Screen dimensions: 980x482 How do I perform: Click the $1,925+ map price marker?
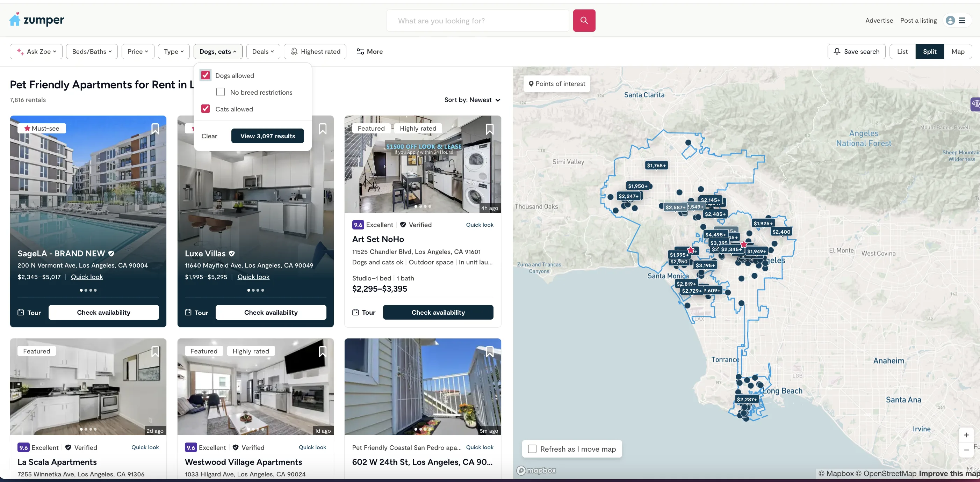pos(763,223)
